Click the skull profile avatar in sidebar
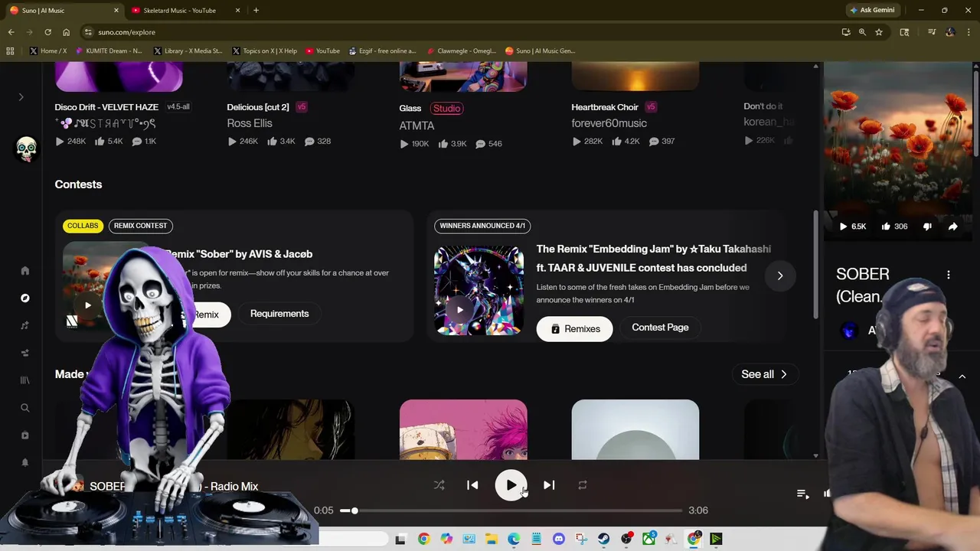Screen dimensions: 980x551 [26, 148]
